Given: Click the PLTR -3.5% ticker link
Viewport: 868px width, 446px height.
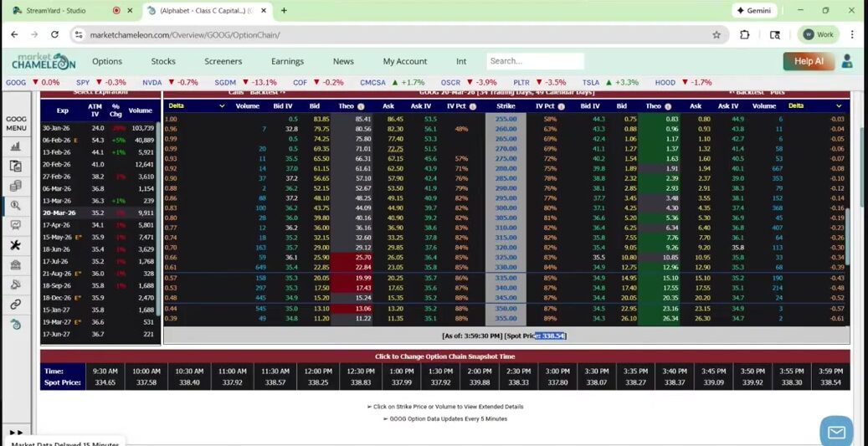Looking at the screenshot, I should [539, 83].
